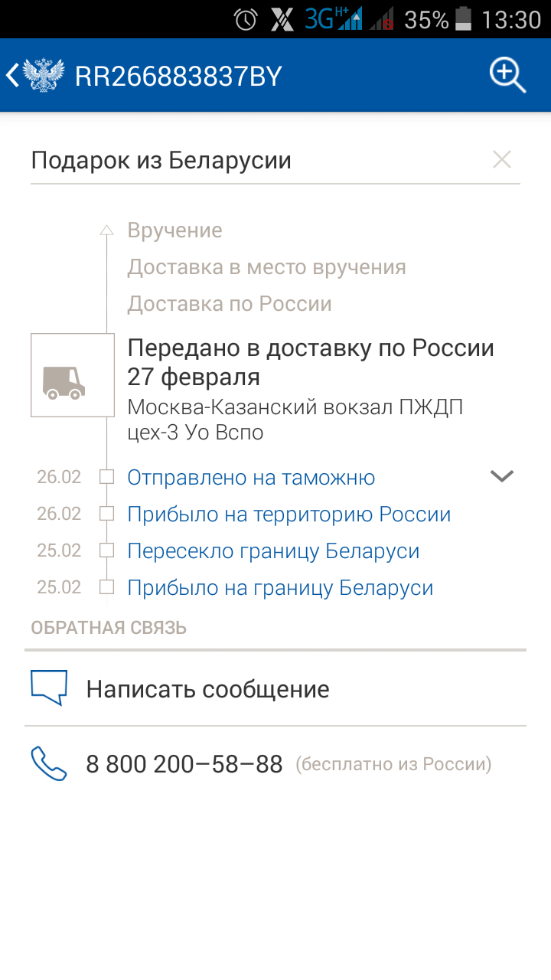The height and width of the screenshot is (980, 551).
Task: Select square marker beside 'Прибыло на территорию России'
Action: tap(107, 514)
